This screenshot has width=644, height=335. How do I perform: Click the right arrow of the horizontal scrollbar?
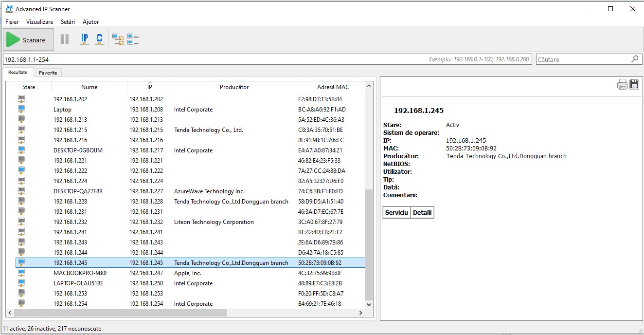point(360,313)
